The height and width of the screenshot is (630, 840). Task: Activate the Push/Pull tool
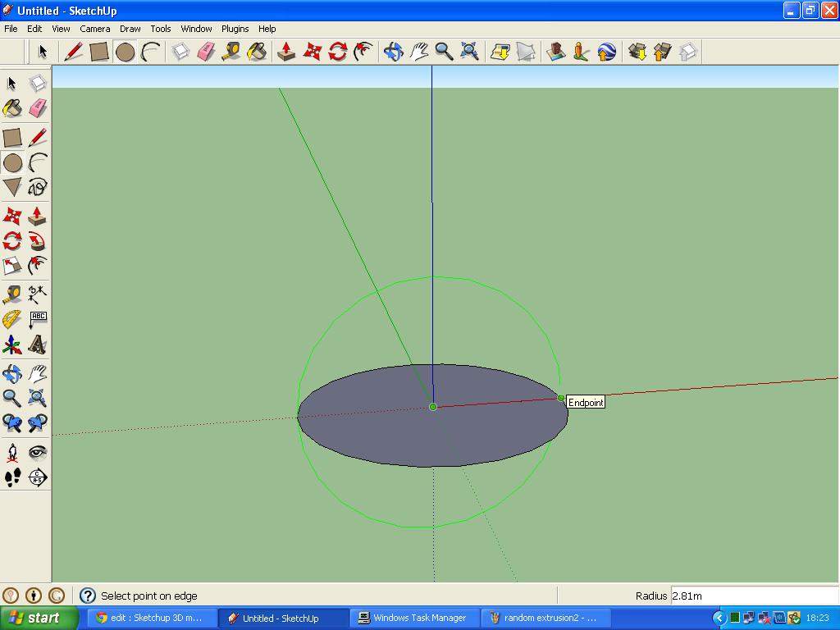pos(286,51)
